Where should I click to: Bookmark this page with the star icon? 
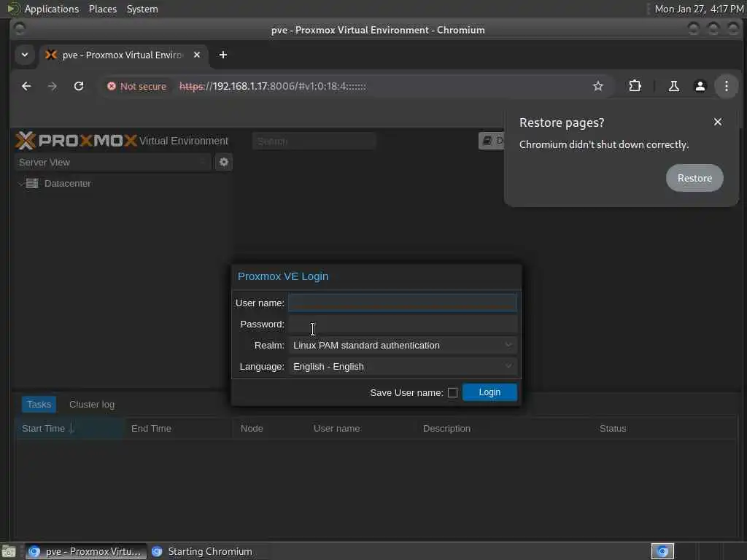[598, 86]
